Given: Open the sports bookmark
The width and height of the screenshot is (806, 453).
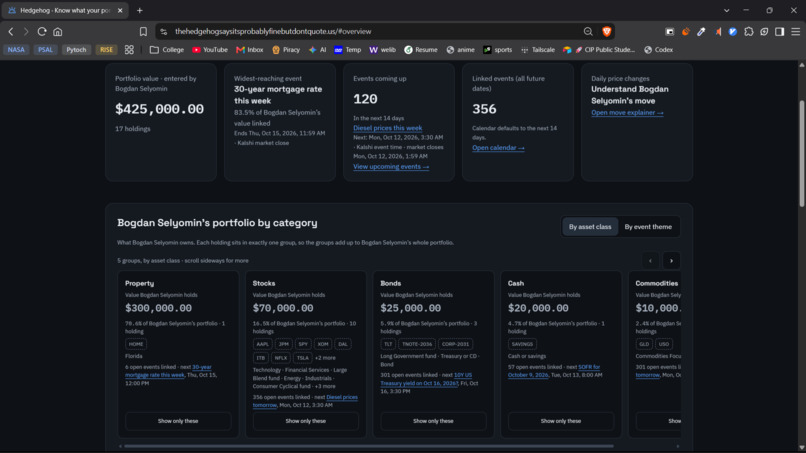Looking at the screenshot, I should (x=498, y=50).
